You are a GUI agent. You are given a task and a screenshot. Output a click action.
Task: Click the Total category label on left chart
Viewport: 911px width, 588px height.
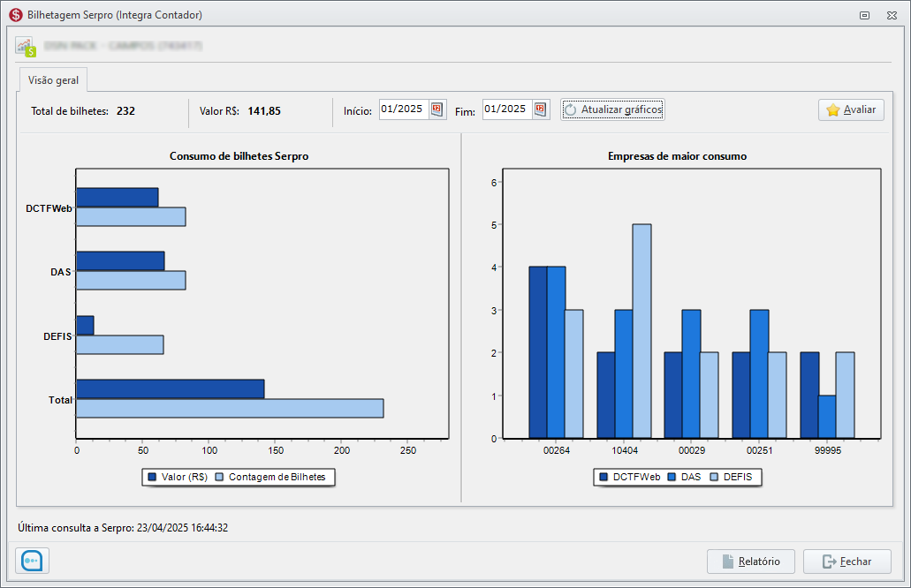(x=60, y=400)
